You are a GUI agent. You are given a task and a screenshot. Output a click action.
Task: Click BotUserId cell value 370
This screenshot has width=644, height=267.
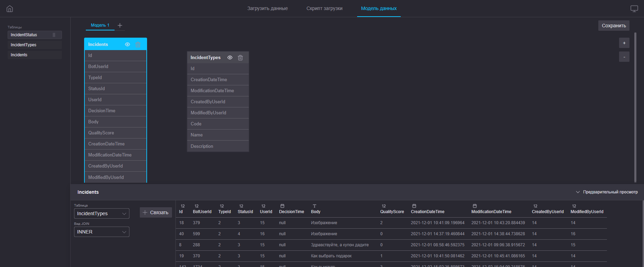coord(196,256)
